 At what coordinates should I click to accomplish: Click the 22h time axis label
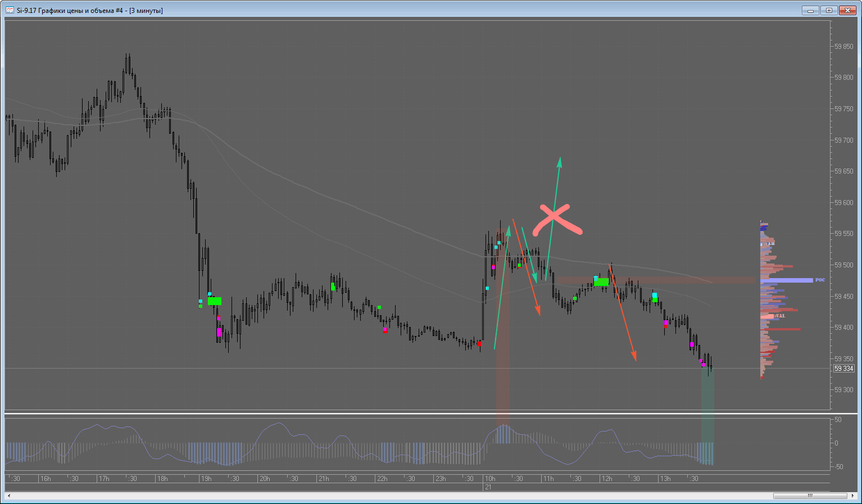coord(382,479)
